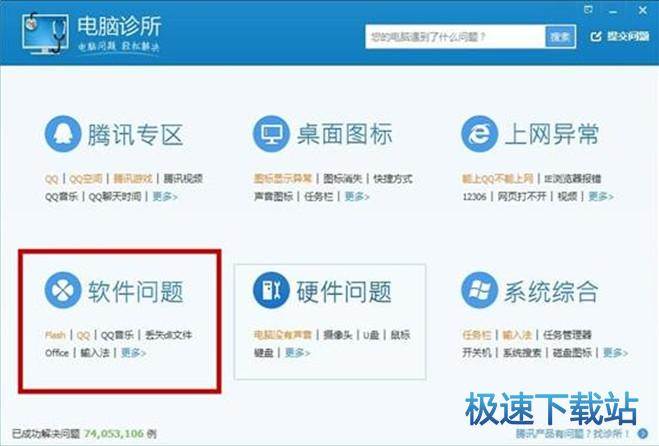
Task: Open the 腾讯专区 penguin icon
Action: [x=63, y=134]
